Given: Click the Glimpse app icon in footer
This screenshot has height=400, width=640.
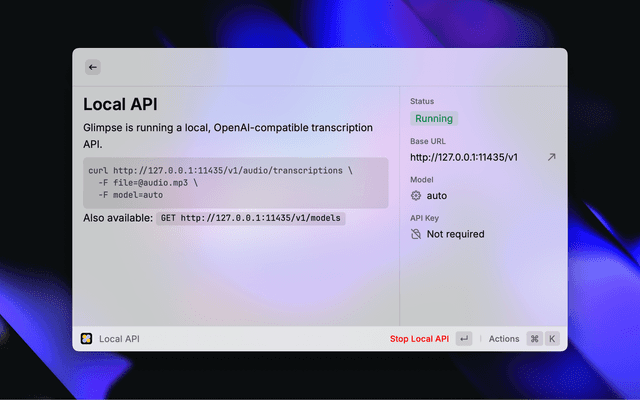Looking at the screenshot, I should [86, 338].
